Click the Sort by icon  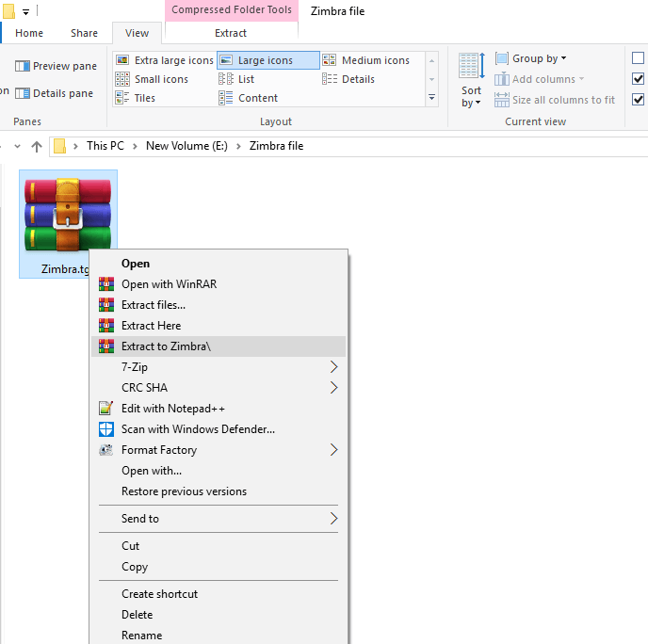click(x=472, y=66)
